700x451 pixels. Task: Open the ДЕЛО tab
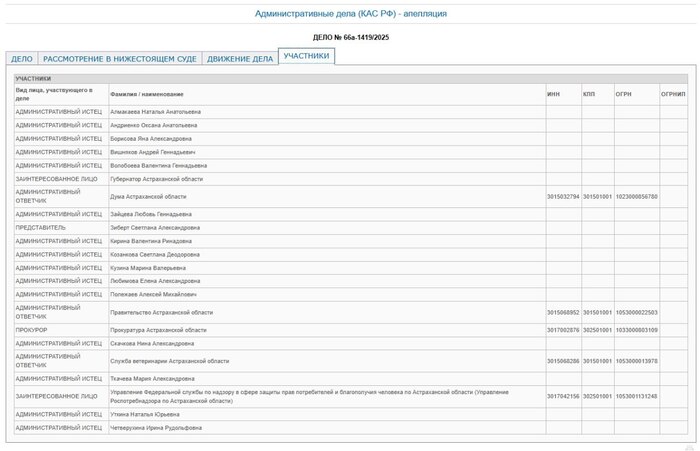tap(21, 59)
